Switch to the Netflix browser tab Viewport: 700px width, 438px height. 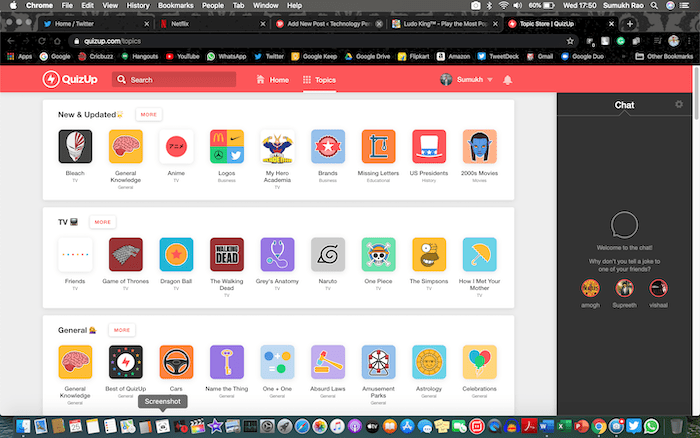pos(212,24)
